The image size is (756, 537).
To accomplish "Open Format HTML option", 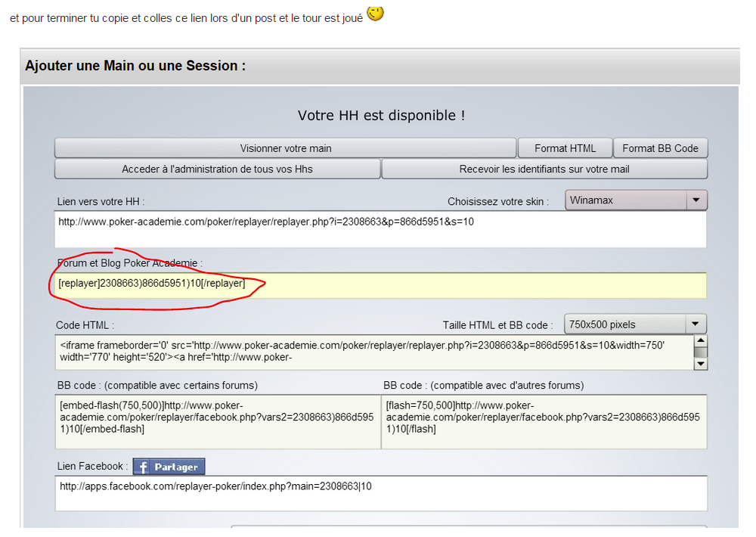I will pyautogui.click(x=565, y=148).
